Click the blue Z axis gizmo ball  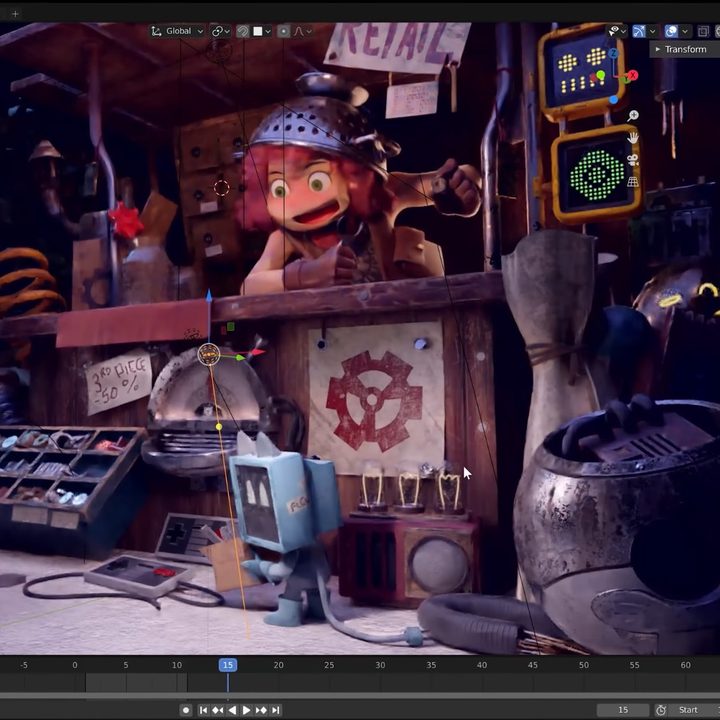point(614,54)
